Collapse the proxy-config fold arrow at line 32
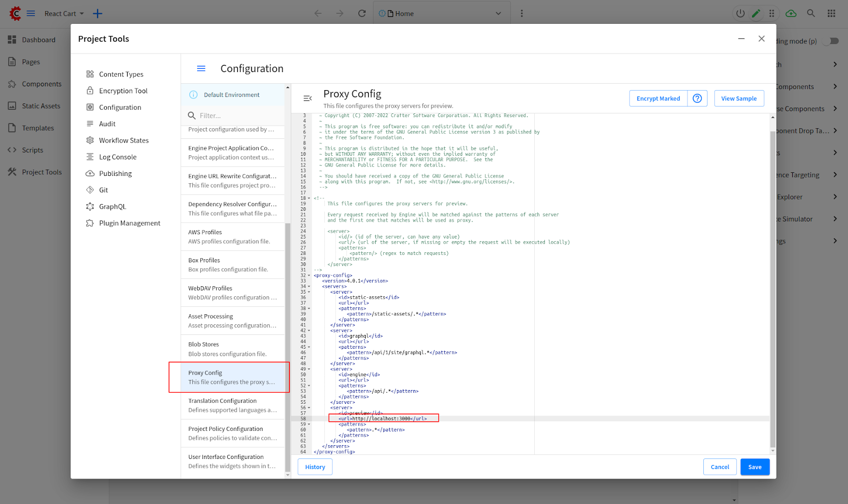The height and width of the screenshot is (504, 848). [x=309, y=276]
